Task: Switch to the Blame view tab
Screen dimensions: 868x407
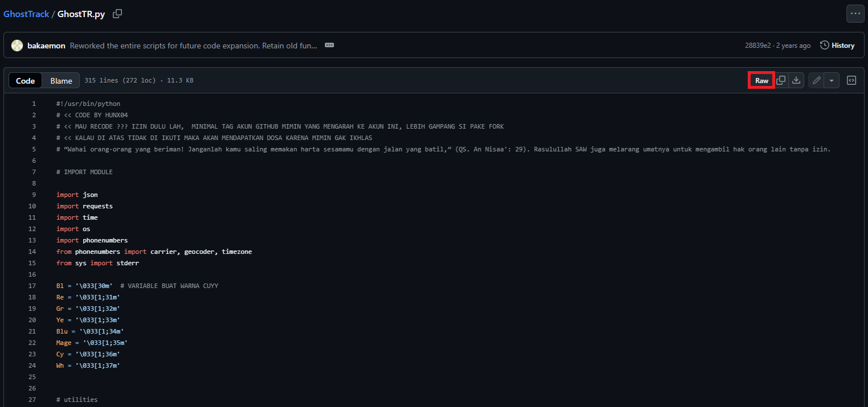Action: point(61,81)
